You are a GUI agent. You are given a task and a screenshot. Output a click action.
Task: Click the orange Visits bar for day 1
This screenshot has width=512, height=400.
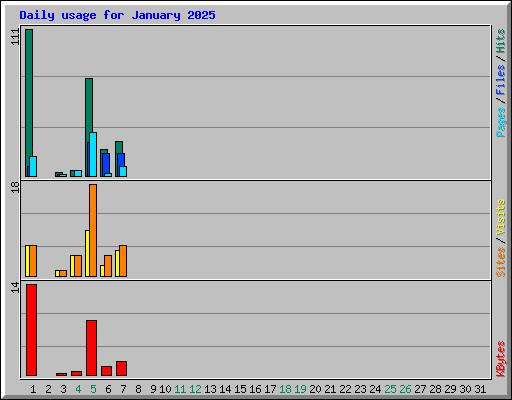pyautogui.click(x=33, y=261)
